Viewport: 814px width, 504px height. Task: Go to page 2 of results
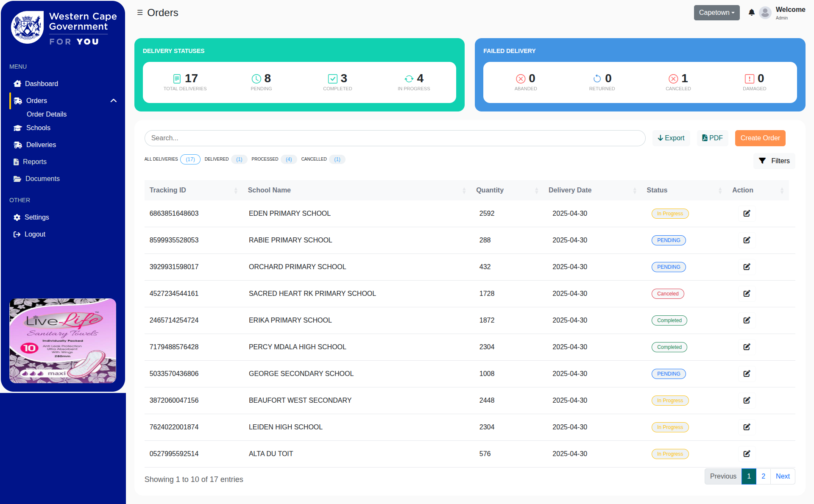763,476
